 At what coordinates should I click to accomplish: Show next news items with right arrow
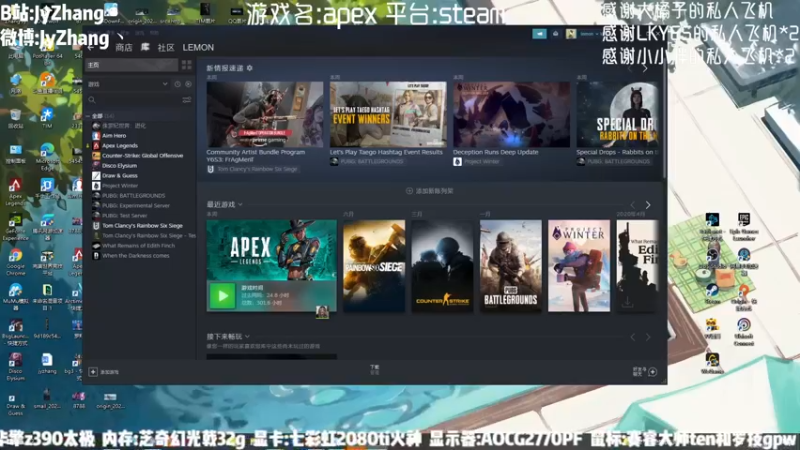(x=645, y=68)
